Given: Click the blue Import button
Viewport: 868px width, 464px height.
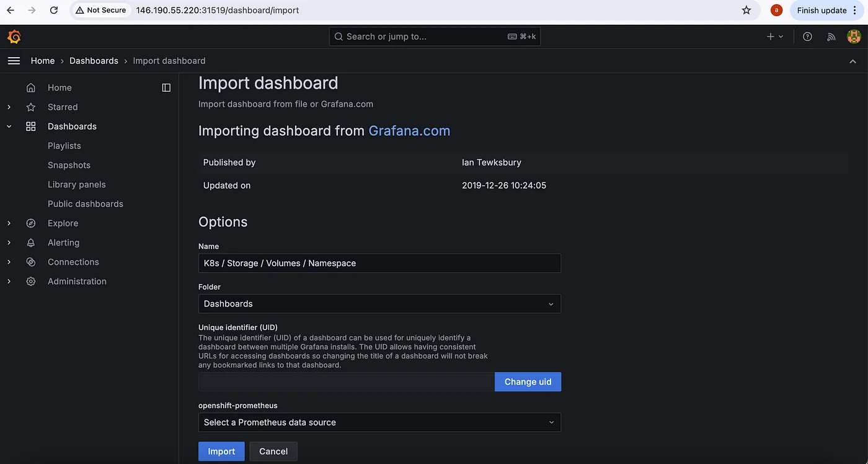Looking at the screenshot, I should click(x=221, y=451).
